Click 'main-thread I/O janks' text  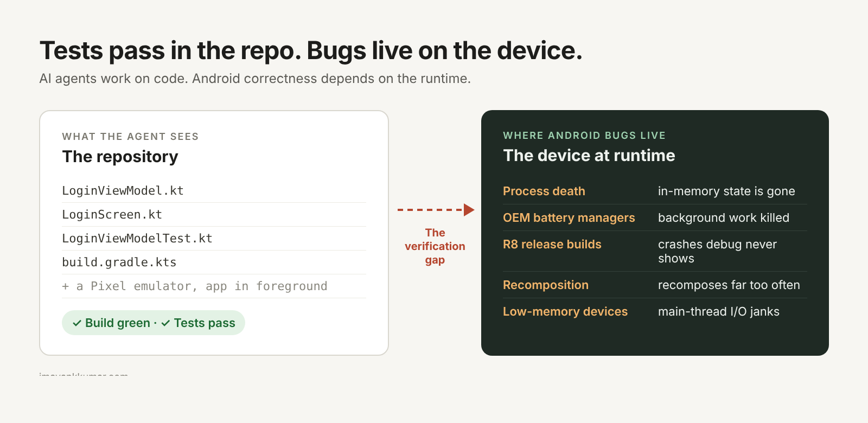point(719,312)
